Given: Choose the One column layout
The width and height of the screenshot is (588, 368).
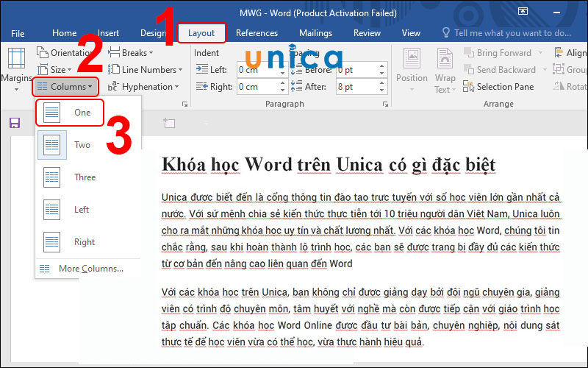Looking at the screenshot, I should click(x=70, y=113).
